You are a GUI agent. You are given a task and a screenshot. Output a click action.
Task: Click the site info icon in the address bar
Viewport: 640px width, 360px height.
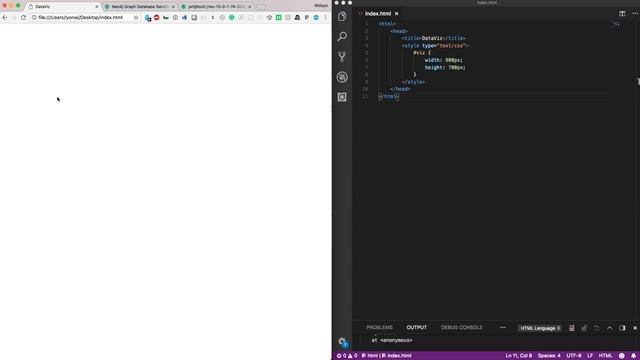(34, 18)
